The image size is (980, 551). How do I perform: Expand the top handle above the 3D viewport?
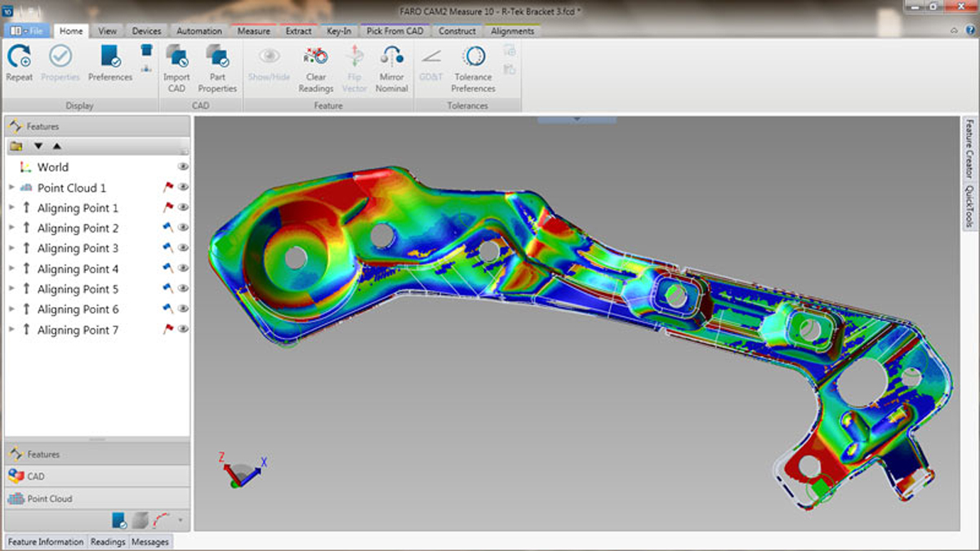point(577,119)
